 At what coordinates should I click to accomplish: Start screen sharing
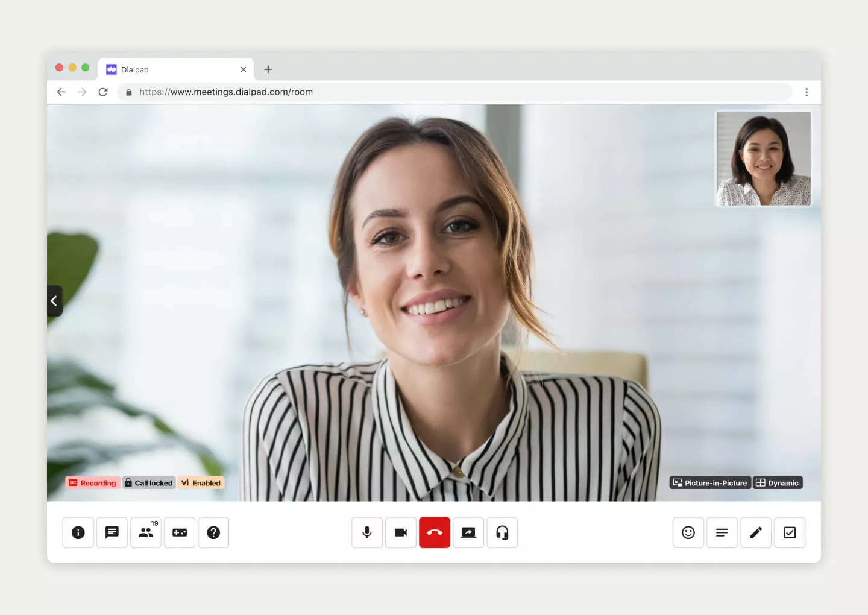tap(468, 532)
